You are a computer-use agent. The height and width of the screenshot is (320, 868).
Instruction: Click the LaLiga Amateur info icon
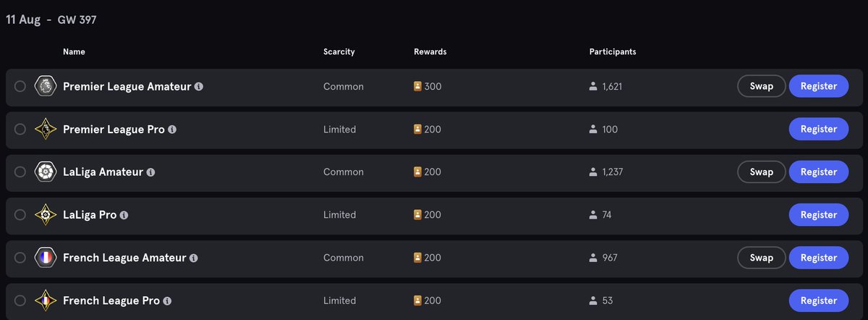(x=150, y=172)
